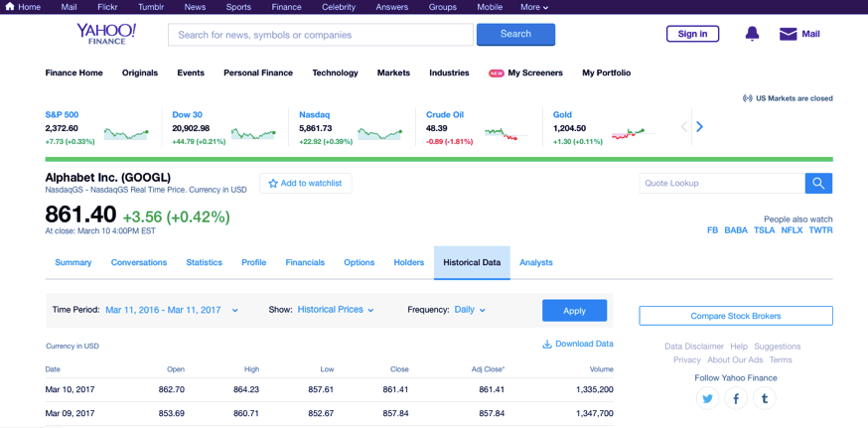This screenshot has width=868, height=428.
Task: Open Originals in navigation
Action: point(140,72)
